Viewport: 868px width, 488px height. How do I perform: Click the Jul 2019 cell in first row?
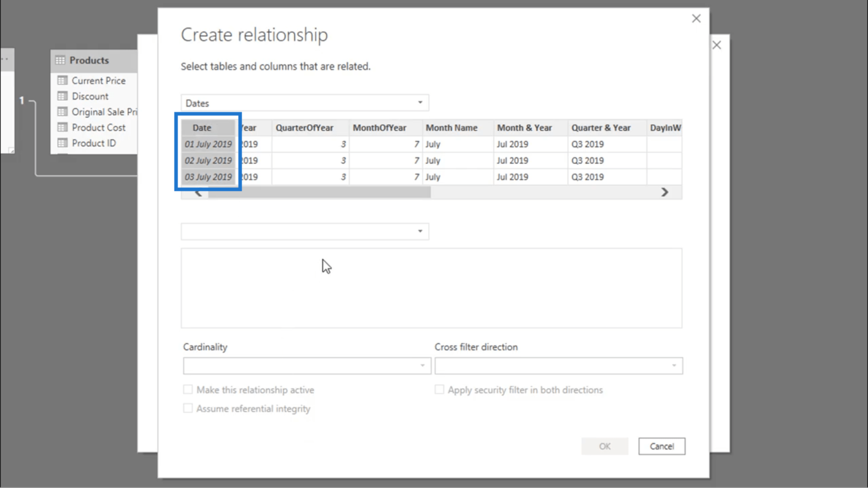[531, 144]
